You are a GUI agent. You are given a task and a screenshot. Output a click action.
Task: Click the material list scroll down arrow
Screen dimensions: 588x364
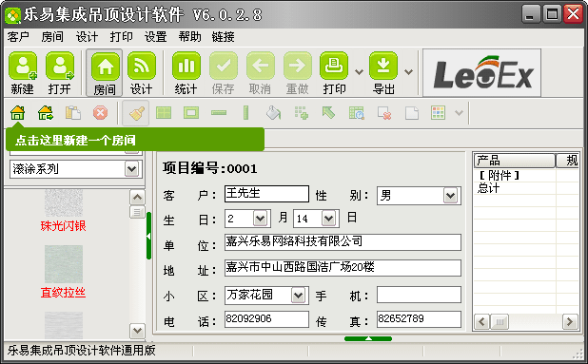[137, 331]
